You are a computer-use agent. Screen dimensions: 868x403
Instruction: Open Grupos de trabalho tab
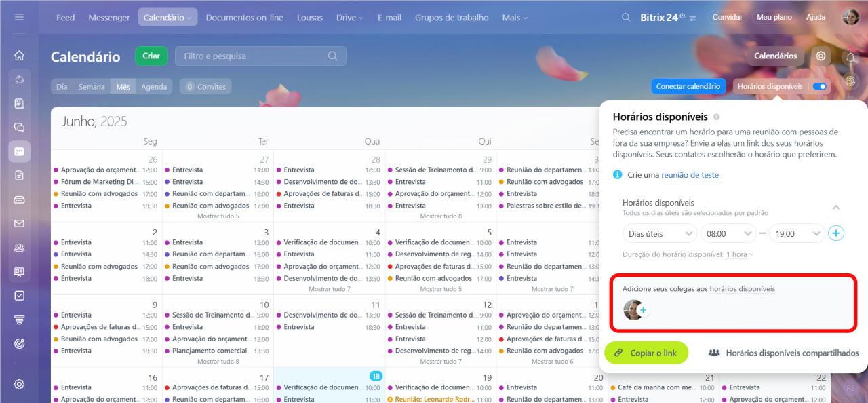pyautogui.click(x=452, y=18)
